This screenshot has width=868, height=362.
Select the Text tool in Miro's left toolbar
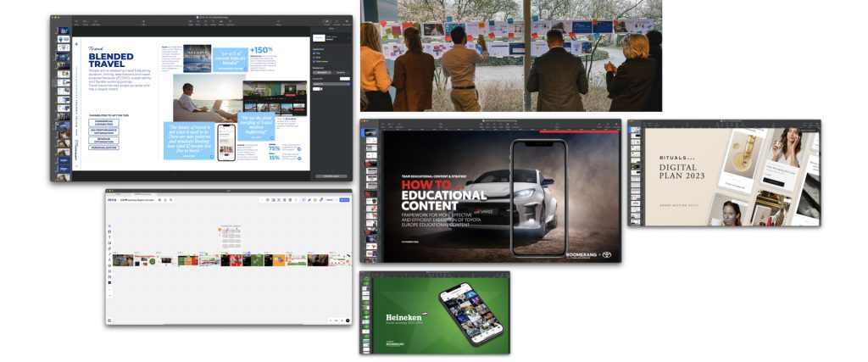(x=110, y=237)
